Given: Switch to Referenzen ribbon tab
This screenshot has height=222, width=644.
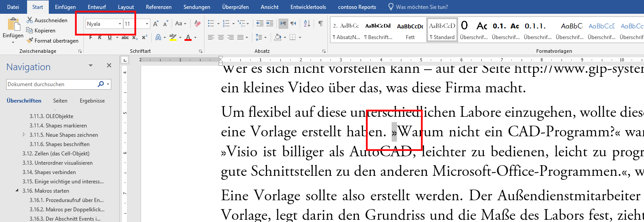Looking at the screenshot, I should point(159,7).
